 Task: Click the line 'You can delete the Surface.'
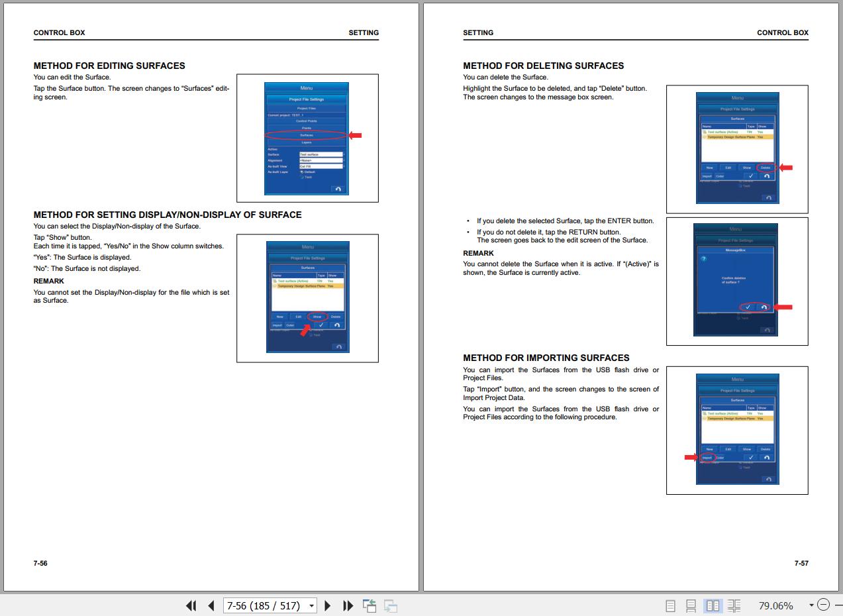click(x=505, y=77)
